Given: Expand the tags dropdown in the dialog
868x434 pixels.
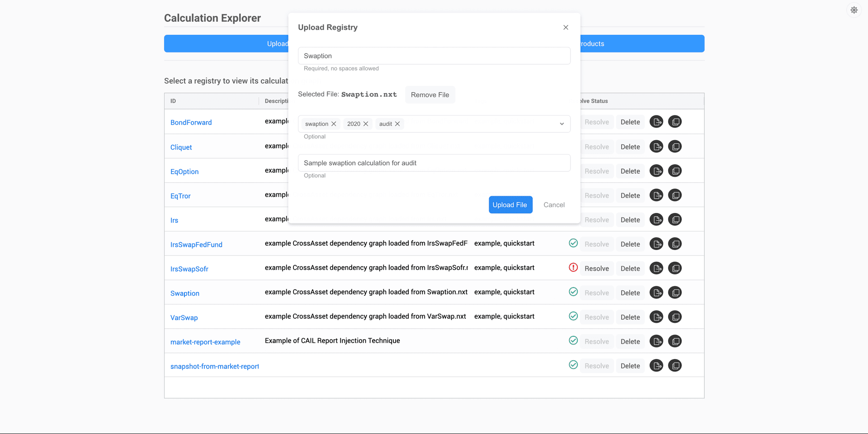Looking at the screenshot, I should click(561, 123).
